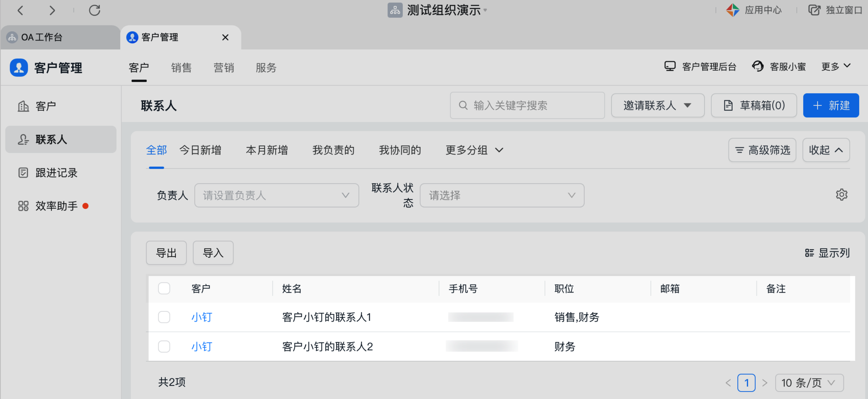Check the box for 客户小钉的联系人2 row

pos(164,347)
